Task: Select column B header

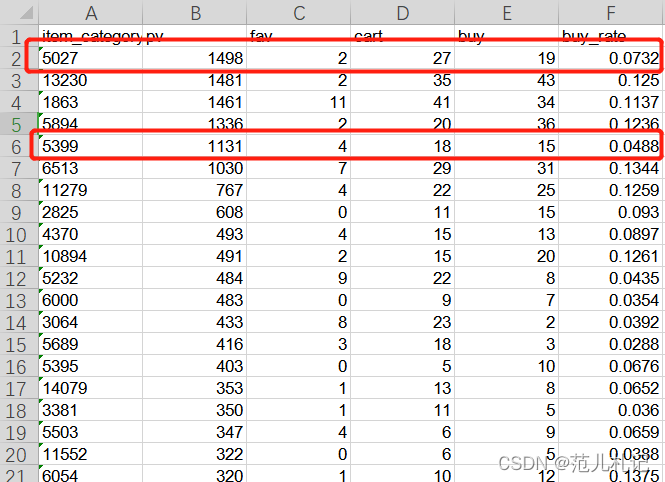Action: point(195,13)
